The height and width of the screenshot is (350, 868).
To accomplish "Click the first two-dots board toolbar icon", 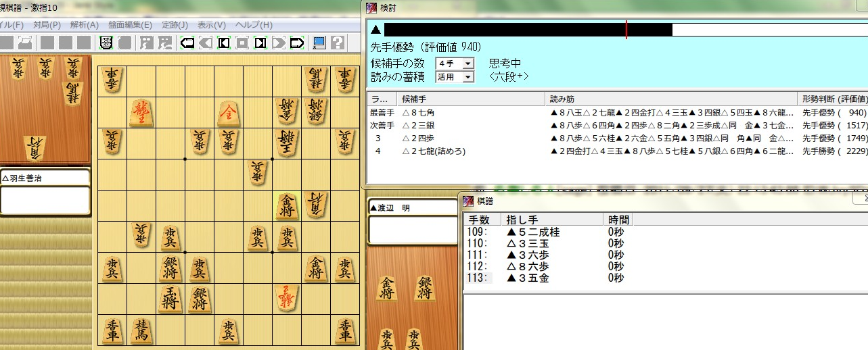I will coord(147,43).
